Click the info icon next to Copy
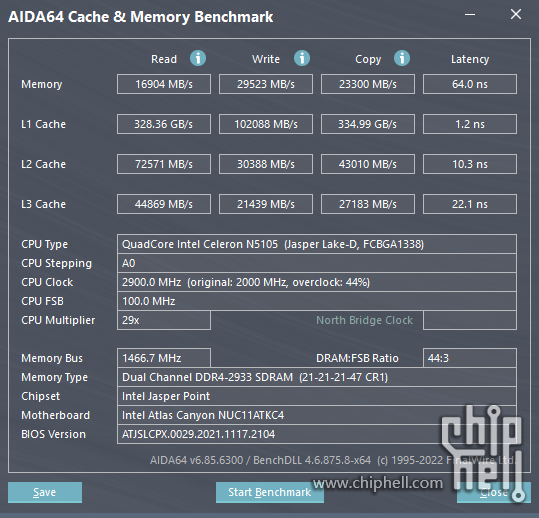Image resolution: width=539 pixels, height=518 pixels. pos(402,58)
